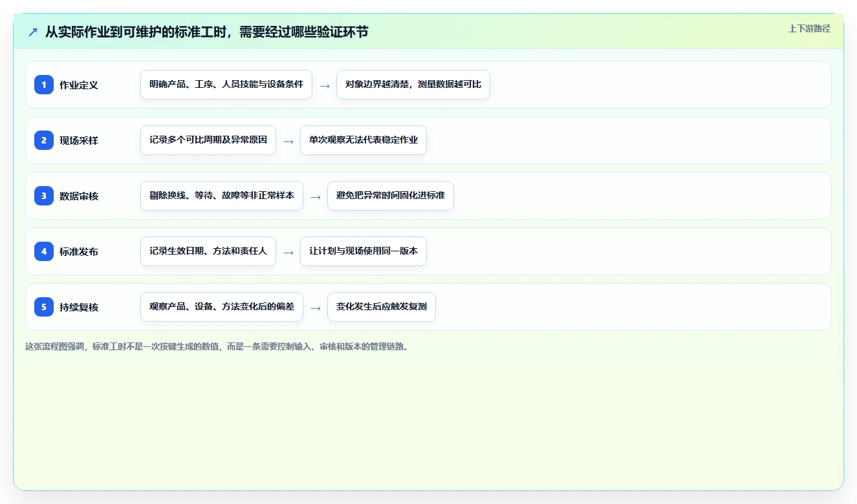Click the box 变化发生后应触发复测
Image resolution: width=857 pixels, height=504 pixels.
(x=382, y=307)
